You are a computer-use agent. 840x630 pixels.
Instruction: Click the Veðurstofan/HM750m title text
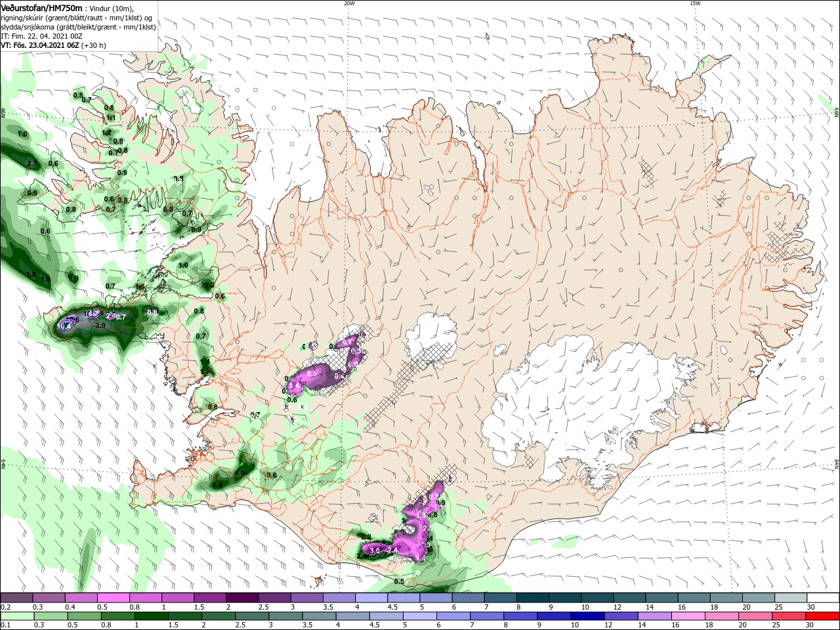pyautogui.click(x=42, y=8)
